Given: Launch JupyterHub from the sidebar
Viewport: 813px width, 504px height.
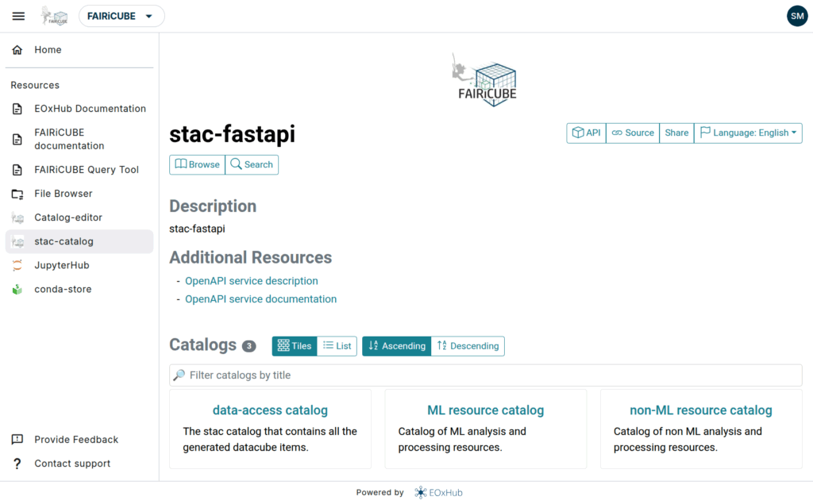Looking at the screenshot, I should pyautogui.click(x=61, y=265).
